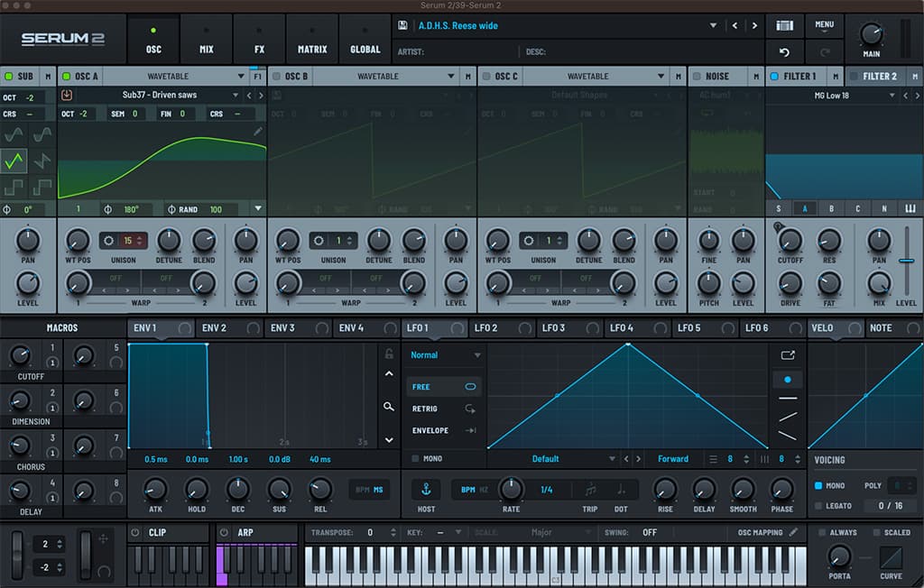Select the LFO ramp down line tool
Screen dimensions: 924x588
[x=788, y=436]
